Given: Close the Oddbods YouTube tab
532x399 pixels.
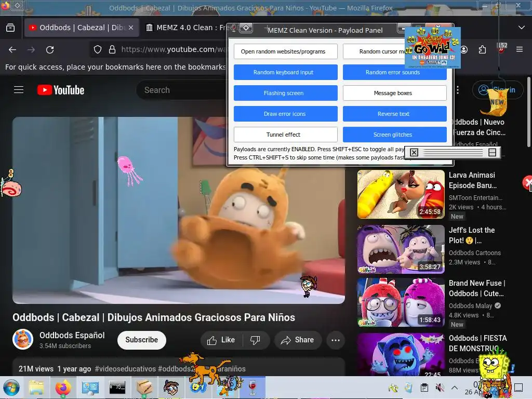Looking at the screenshot, I should coord(131,28).
